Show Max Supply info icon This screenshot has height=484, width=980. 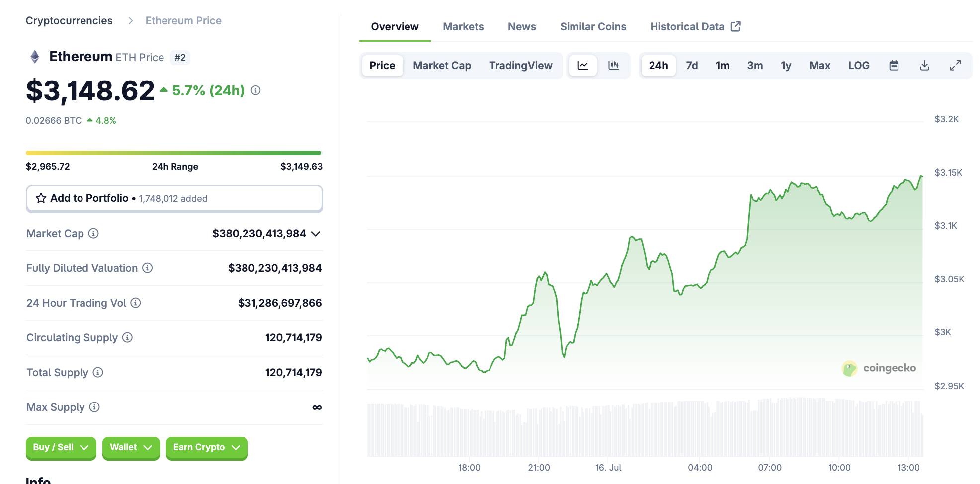[x=94, y=407]
